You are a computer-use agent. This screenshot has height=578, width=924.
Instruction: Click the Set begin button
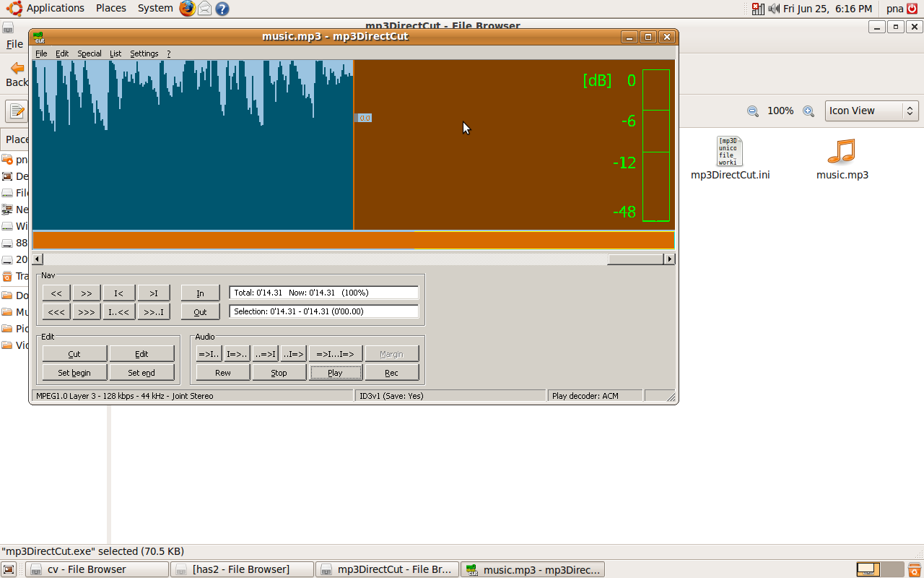coord(74,372)
